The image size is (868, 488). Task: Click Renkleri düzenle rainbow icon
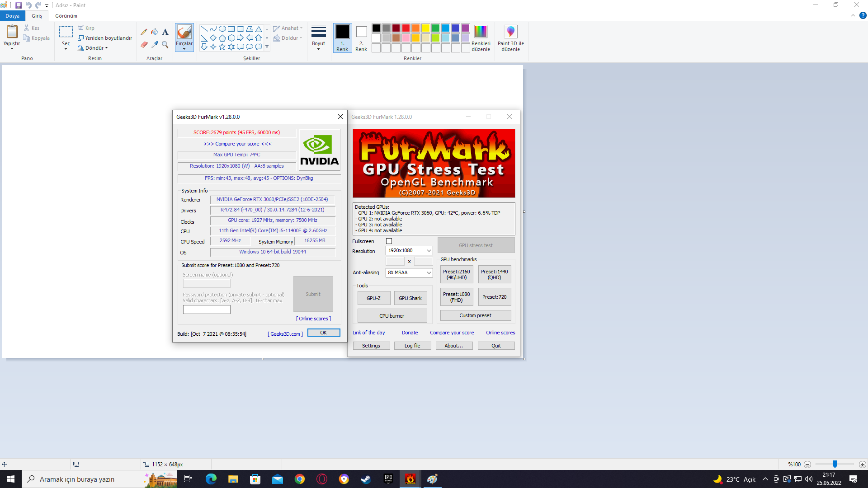[x=481, y=32]
